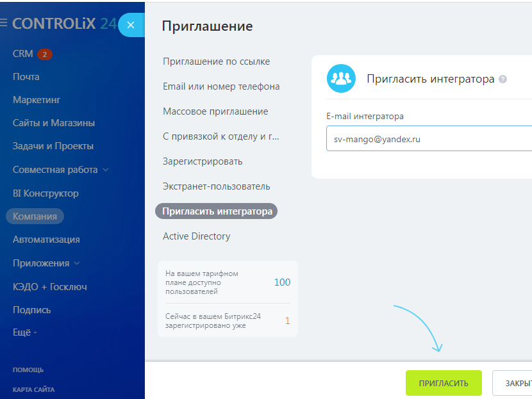
Task: Select Зарегистрировать tab
Action: [203, 161]
